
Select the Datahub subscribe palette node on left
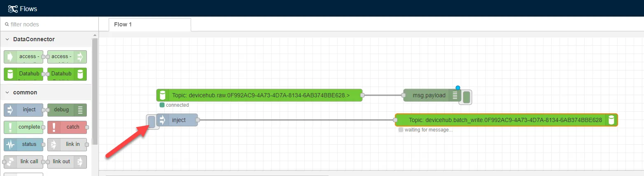pos(23,74)
